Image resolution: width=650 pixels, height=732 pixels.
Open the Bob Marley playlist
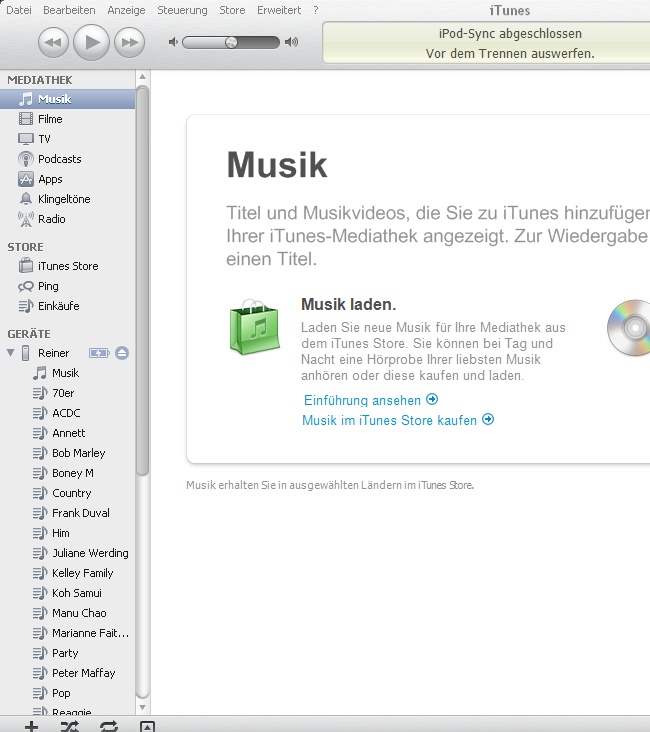click(68, 453)
